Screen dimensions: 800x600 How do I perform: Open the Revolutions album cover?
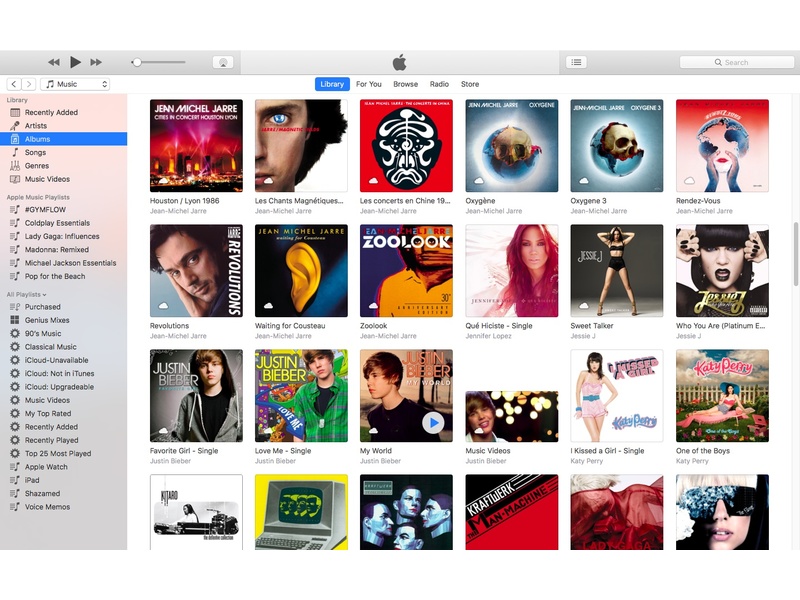[x=196, y=270]
